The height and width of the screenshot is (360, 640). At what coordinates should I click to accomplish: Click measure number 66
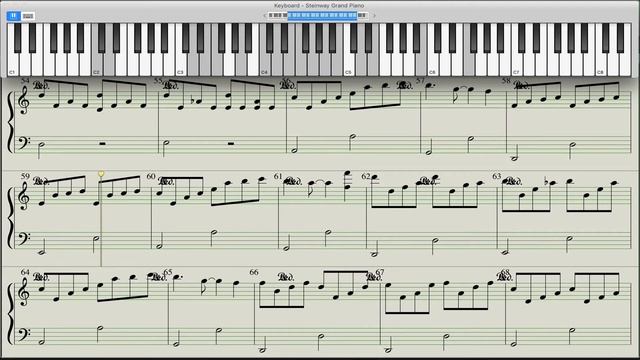[254, 272]
